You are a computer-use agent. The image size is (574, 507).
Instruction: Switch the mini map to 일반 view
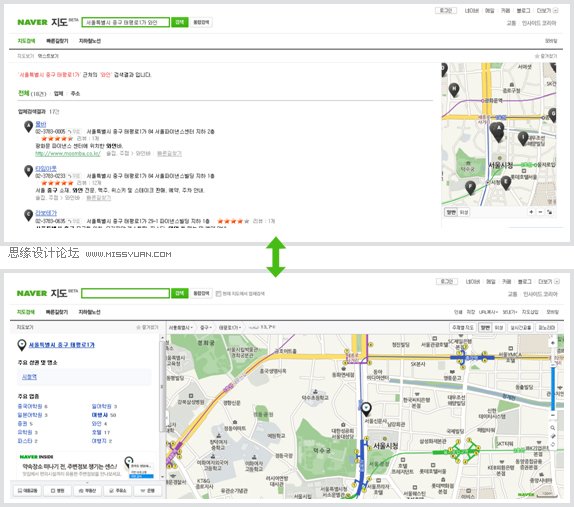(x=451, y=212)
